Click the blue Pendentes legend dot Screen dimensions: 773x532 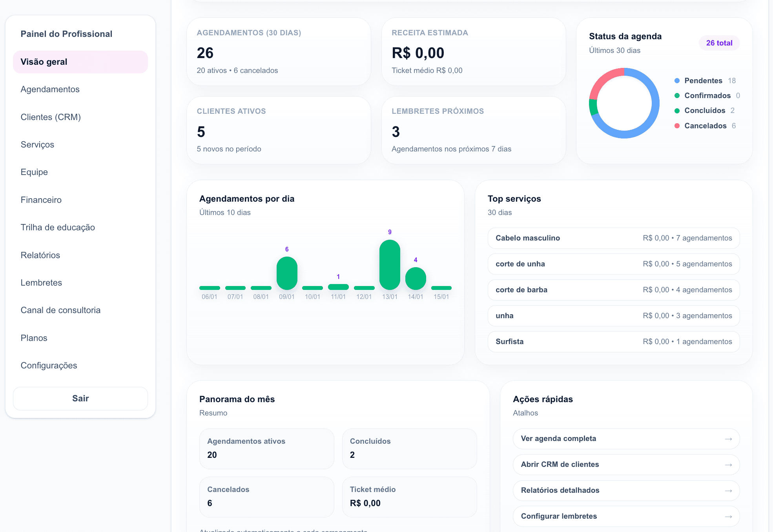[x=676, y=80]
